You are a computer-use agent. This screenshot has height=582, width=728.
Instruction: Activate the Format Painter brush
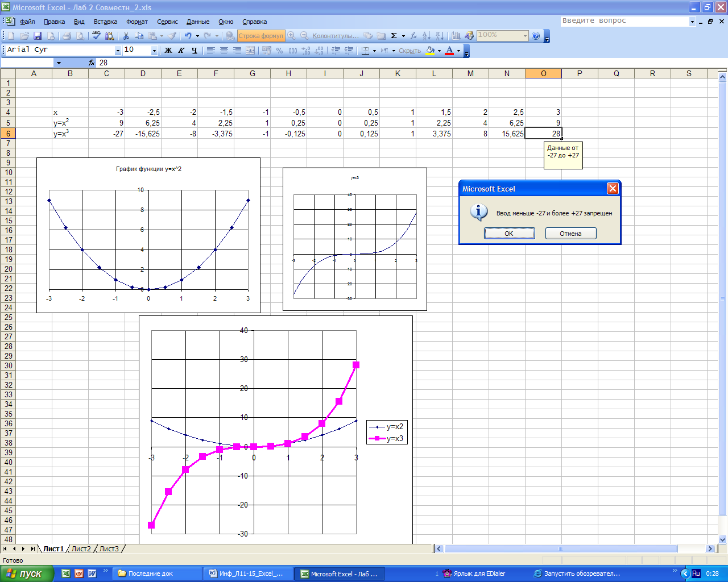click(172, 36)
